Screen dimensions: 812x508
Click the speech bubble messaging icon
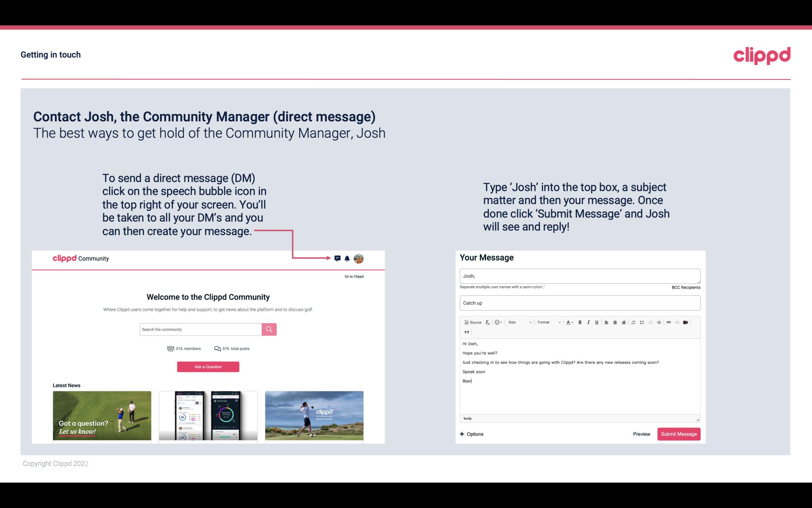(x=338, y=258)
